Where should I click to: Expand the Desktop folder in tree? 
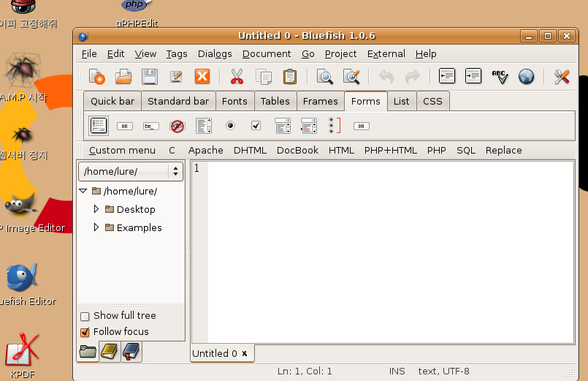tap(96, 209)
